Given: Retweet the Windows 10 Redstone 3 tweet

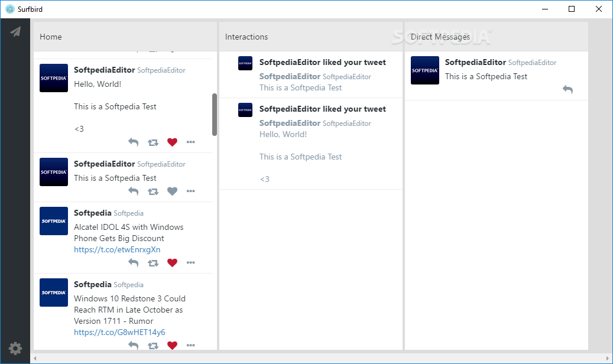Looking at the screenshot, I should [x=153, y=346].
